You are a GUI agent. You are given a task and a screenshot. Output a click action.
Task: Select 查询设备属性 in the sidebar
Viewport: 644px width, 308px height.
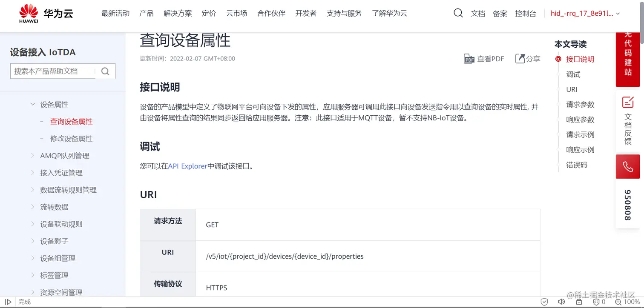(71, 122)
